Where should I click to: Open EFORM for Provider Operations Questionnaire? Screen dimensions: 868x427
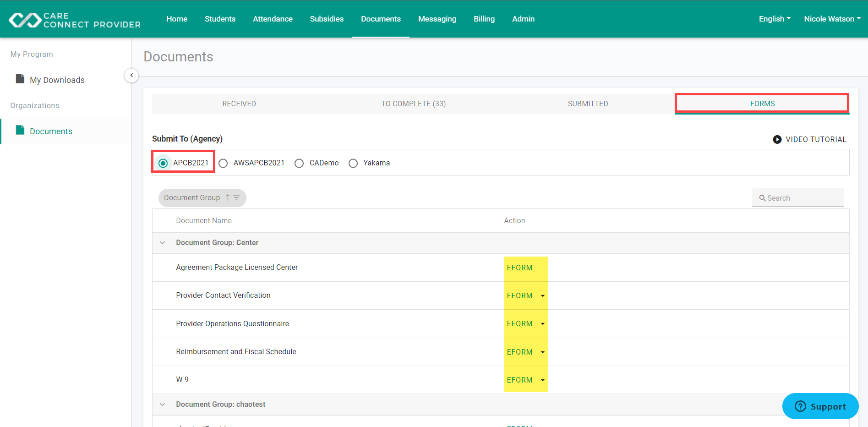[519, 324]
